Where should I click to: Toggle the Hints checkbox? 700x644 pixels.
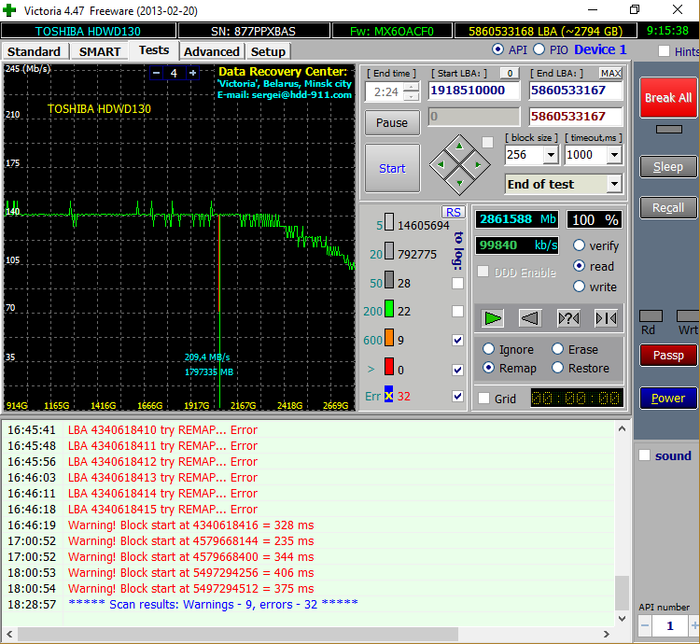point(664,51)
